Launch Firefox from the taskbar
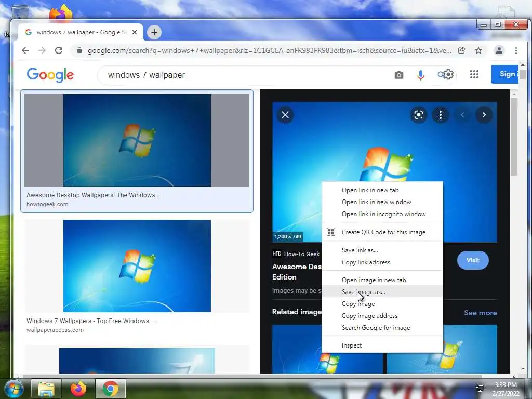The height and width of the screenshot is (399, 532). tap(78, 389)
